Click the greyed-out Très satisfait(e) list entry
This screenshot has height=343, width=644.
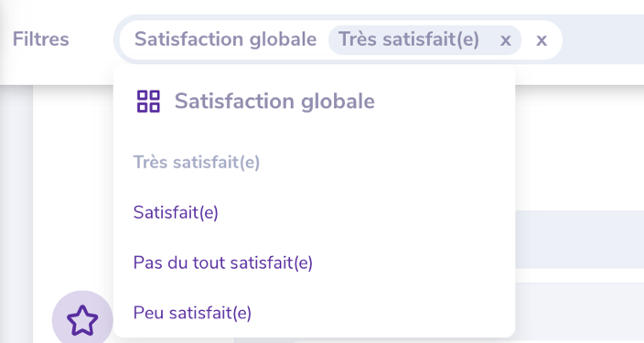(x=197, y=162)
